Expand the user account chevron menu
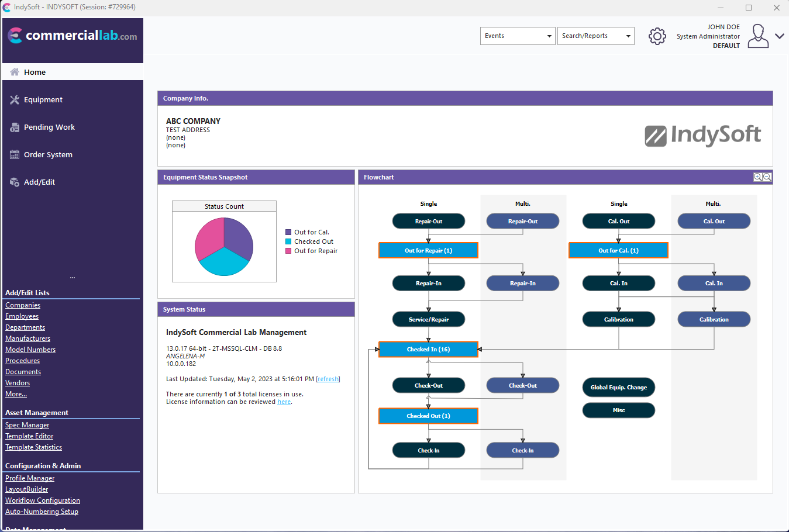This screenshot has width=789, height=532. (779, 36)
